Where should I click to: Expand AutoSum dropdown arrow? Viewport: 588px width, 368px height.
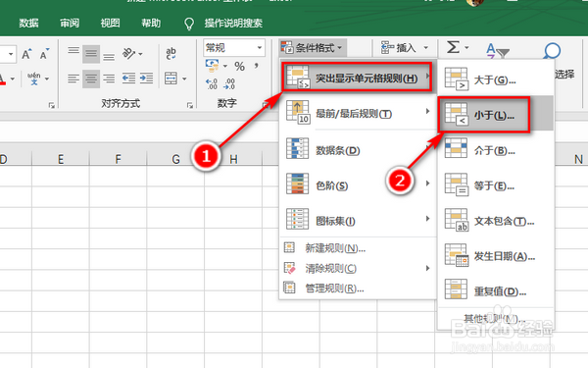tap(466, 48)
